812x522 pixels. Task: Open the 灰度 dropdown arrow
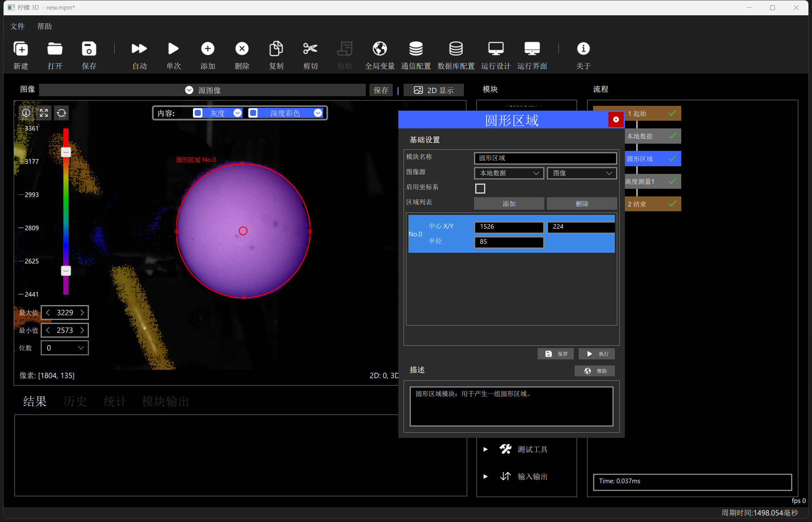coord(237,113)
